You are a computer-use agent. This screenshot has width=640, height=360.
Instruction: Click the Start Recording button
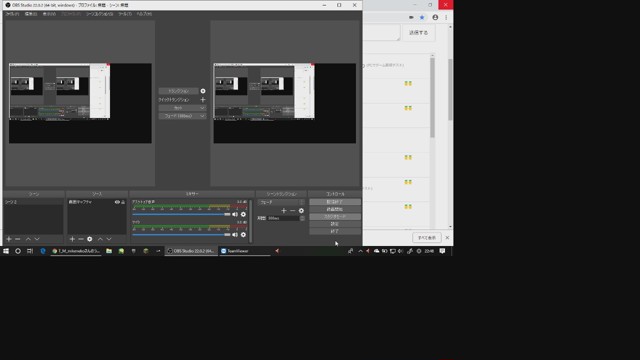[335, 209]
